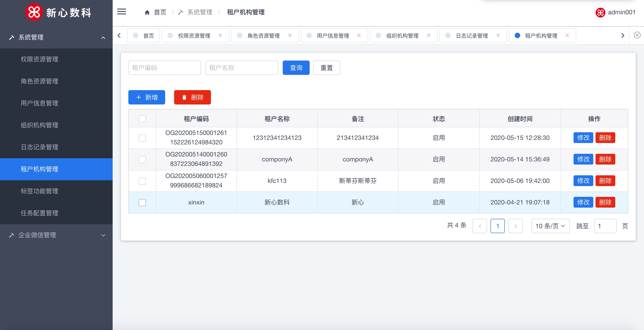Click the blue 查询 search button
Image resolution: width=644 pixels, height=330 pixels.
coord(296,68)
